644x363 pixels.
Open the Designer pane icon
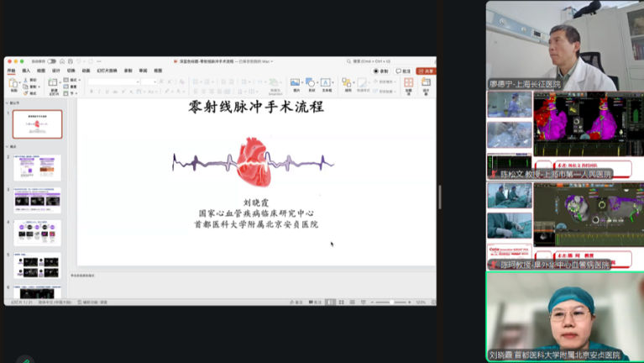[x=426, y=83]
